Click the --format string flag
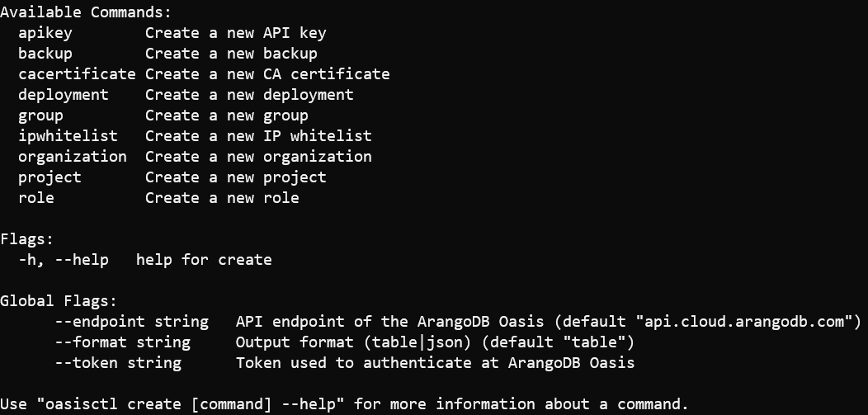Viewport: 868px width, 415px height. pyautogui.click(x=123, y=342)
